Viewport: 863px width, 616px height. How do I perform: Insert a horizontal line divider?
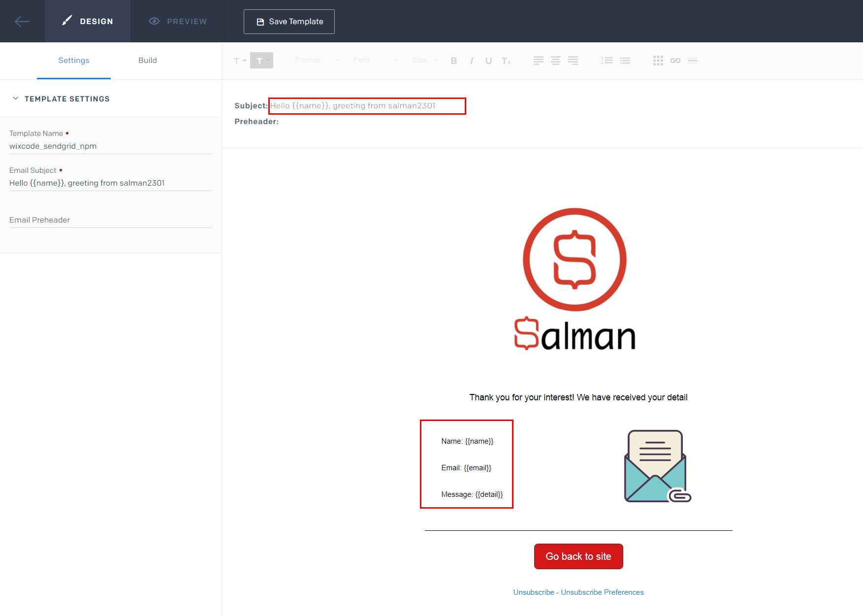pyautogui.click(x=693, y=60)
